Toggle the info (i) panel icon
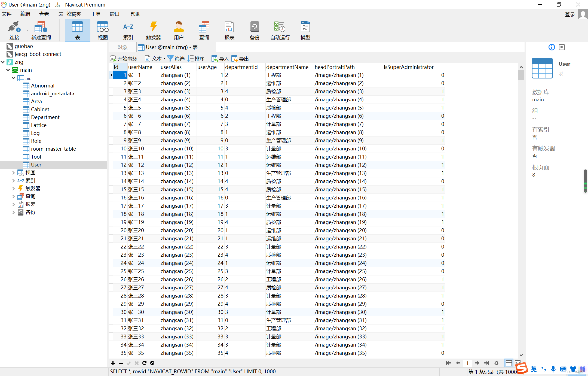Screen dimensions: 588x376 [x=552, y=47]
